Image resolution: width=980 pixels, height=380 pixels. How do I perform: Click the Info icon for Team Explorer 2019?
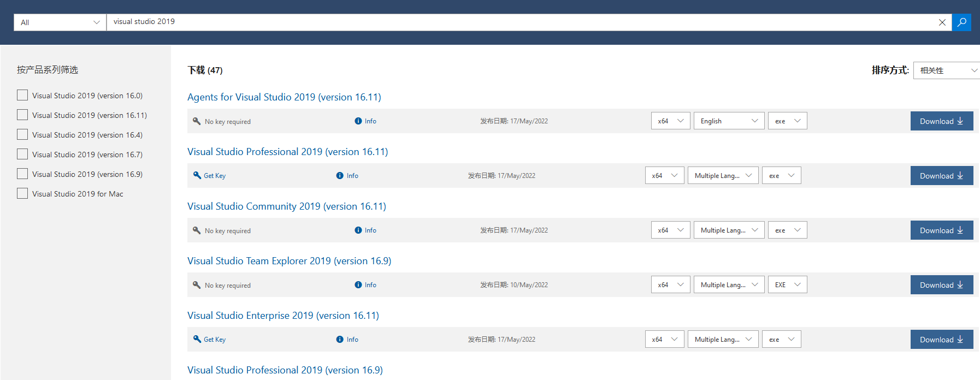pos(358,285)
